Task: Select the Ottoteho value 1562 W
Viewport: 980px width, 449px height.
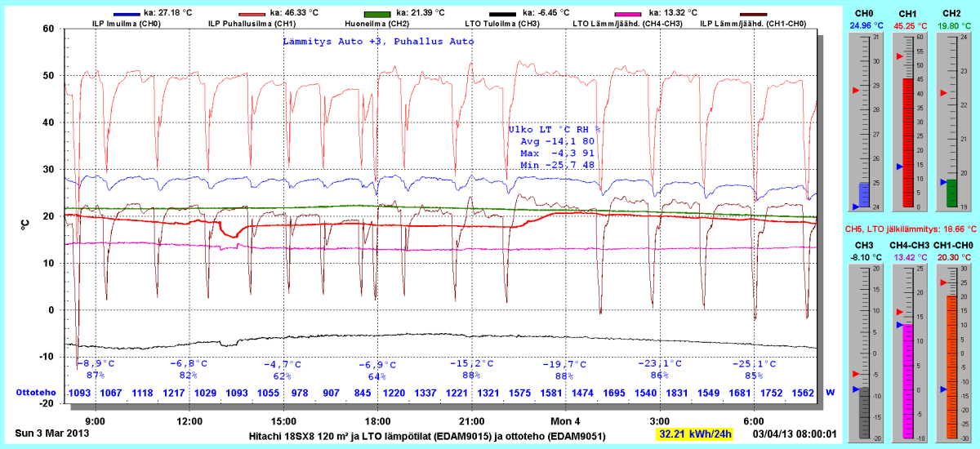Action: click(x=803, y=393)
